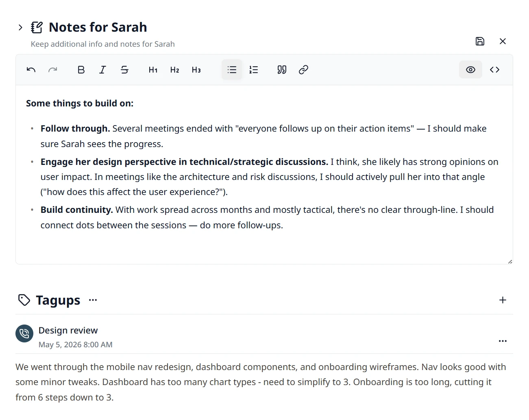
Task: Toggle the bulleted list button
Action: (x=232, y=70)
